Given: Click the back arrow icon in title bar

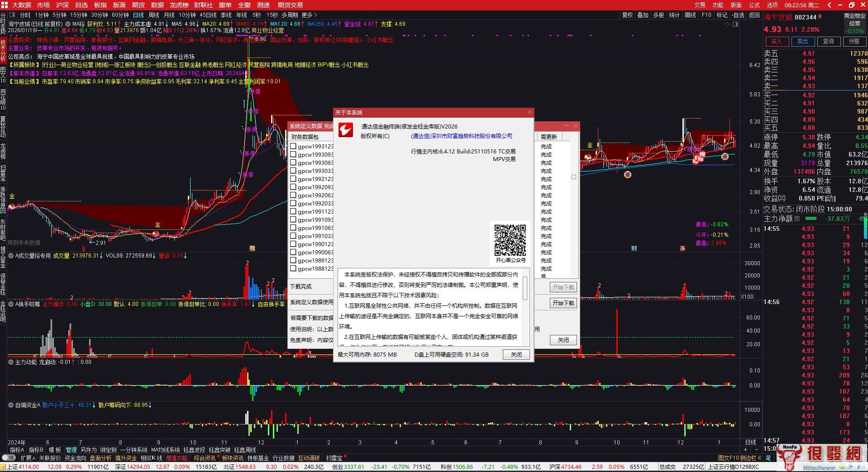Looking at the screenshot, I should tap(829, 5).
